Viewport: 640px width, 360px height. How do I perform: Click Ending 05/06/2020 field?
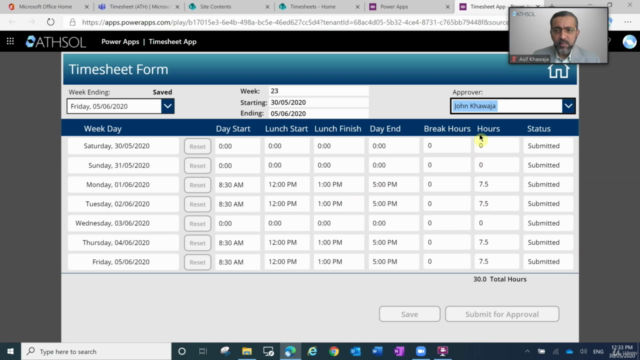click(x=318, y=113)
